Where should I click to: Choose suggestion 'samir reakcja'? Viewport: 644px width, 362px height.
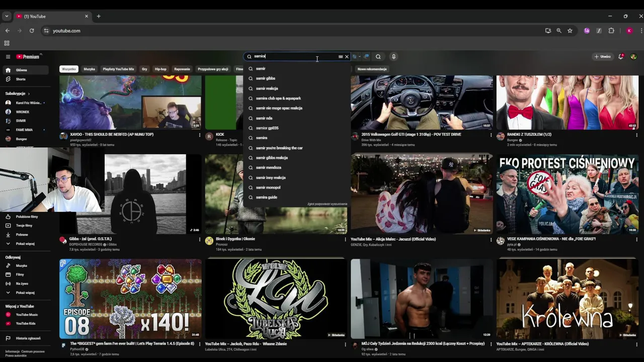297,88
